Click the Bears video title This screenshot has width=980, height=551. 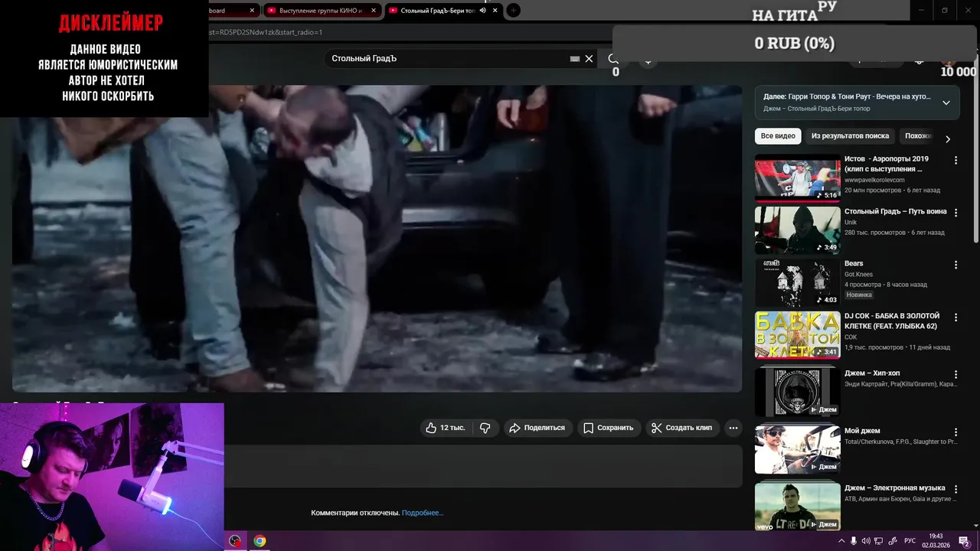[854, 264]
